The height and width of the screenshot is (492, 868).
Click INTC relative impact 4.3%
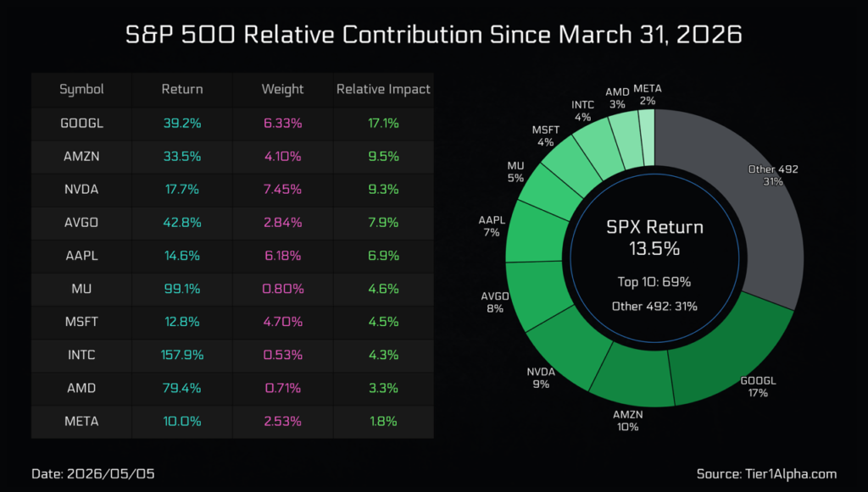click(x=383, y=355)
